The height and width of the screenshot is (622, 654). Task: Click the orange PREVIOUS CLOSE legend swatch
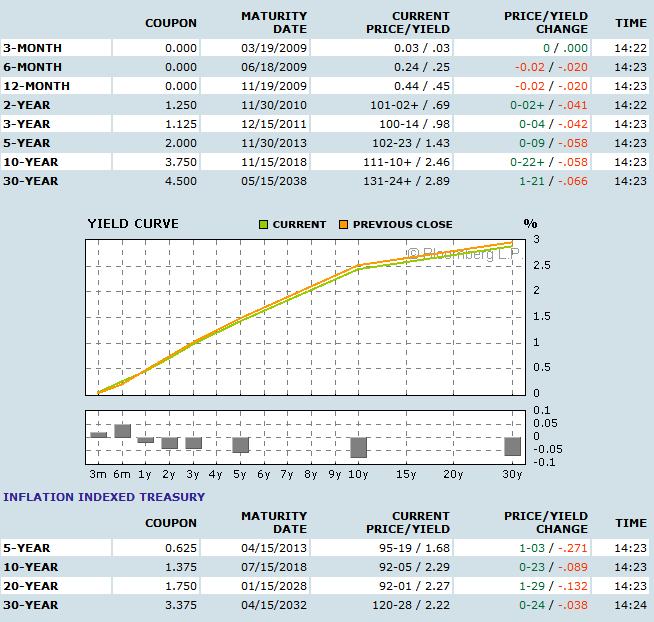[x=343, y=224]
